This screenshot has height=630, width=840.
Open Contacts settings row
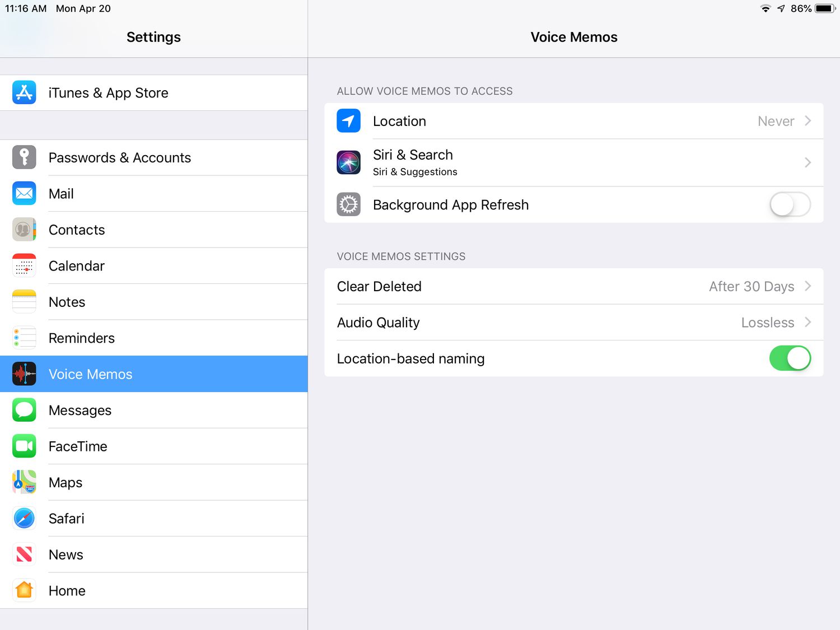(77, 230)
